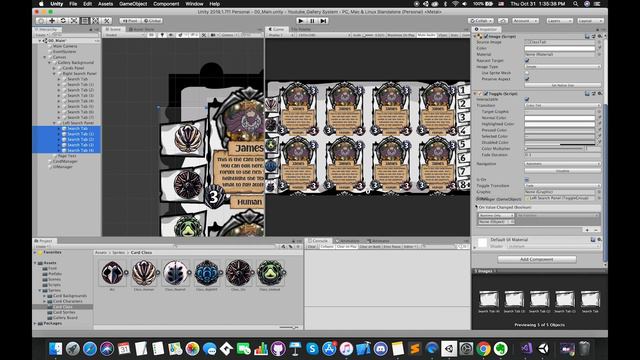640x360 pixels.
Task: Select UIManager in Hierarchy
Action: click(62, 167)
